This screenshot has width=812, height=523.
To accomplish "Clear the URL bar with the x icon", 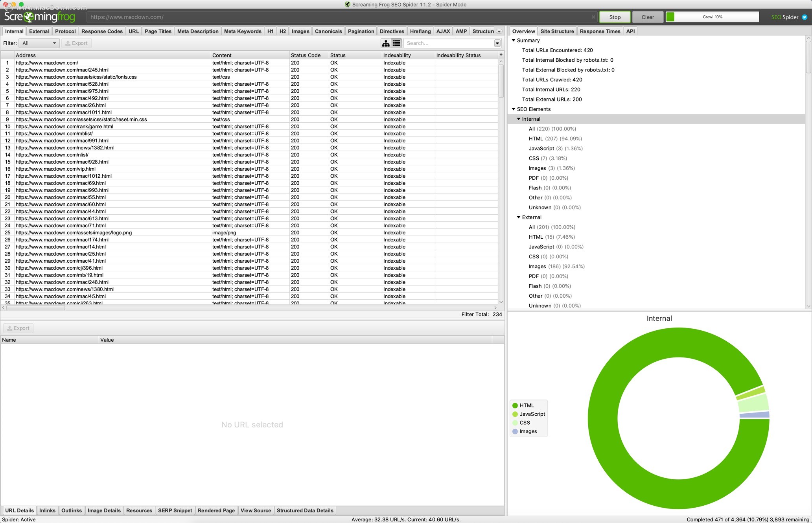I will [x=593, y=17].
